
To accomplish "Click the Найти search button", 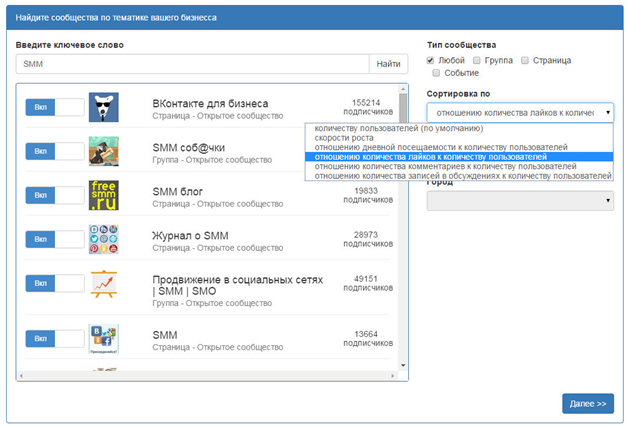I will tap(388, 64).
